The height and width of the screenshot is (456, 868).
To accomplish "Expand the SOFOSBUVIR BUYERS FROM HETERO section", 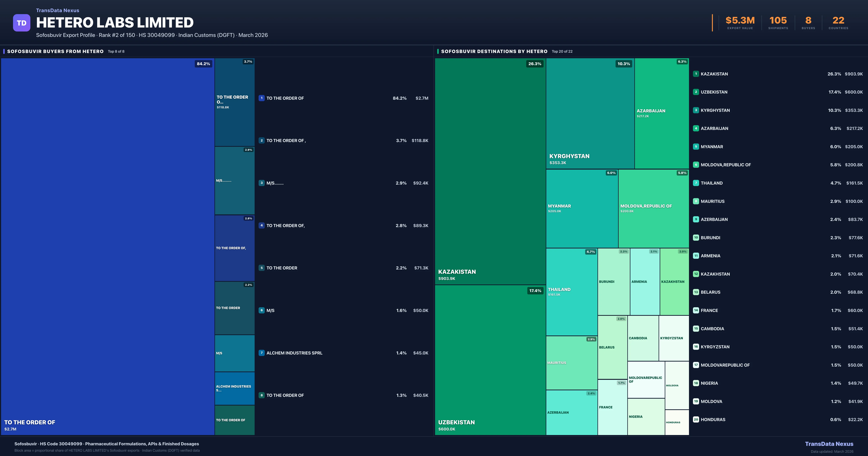I will (x=56, y=51).
